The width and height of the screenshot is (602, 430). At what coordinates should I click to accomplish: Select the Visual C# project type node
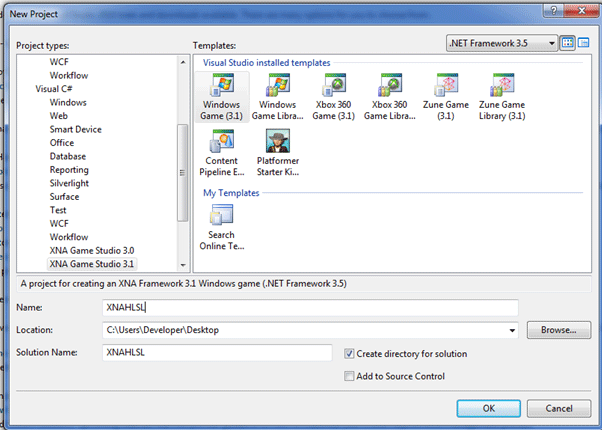54,89
